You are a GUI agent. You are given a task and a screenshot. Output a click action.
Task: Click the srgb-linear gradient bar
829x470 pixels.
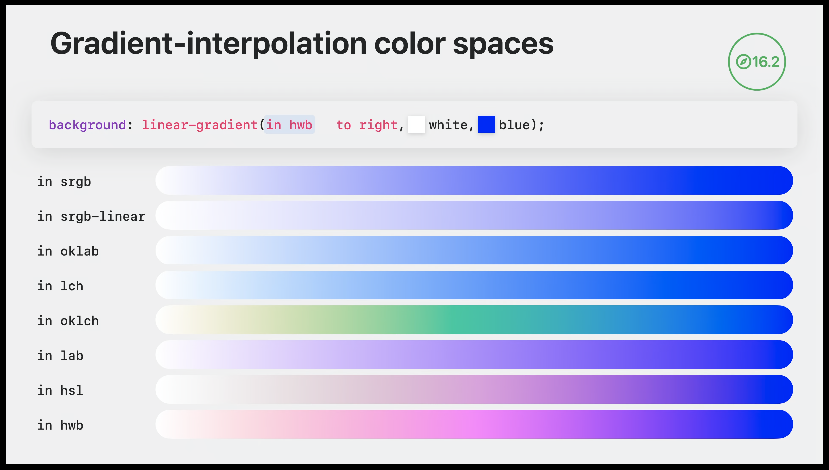[474, 215]
